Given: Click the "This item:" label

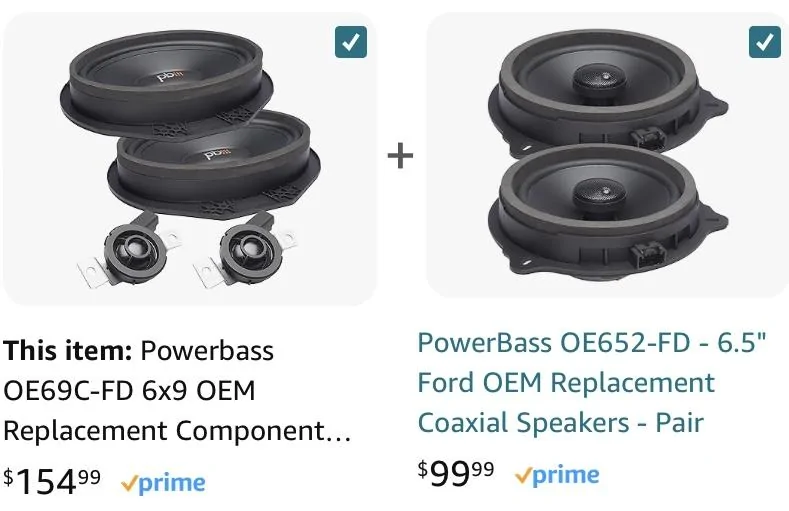Looking at the screenshot, I should coord(67,351).
